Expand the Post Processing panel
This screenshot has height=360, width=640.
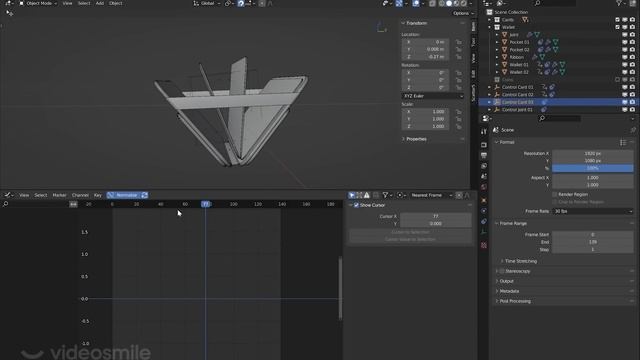515,301
